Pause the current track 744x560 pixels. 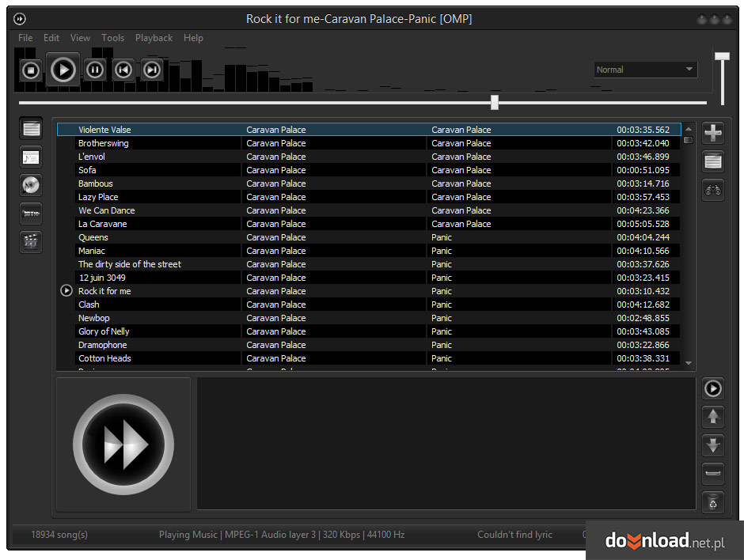click(94, 70)
